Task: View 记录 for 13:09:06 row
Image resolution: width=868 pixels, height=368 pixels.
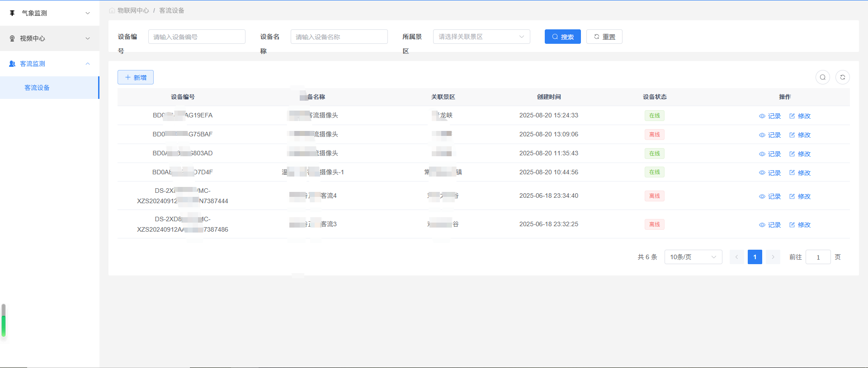Action: [770, 135]
